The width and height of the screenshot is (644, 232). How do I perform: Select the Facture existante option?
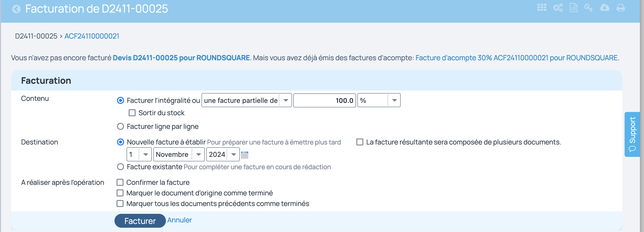pos(121,166)
